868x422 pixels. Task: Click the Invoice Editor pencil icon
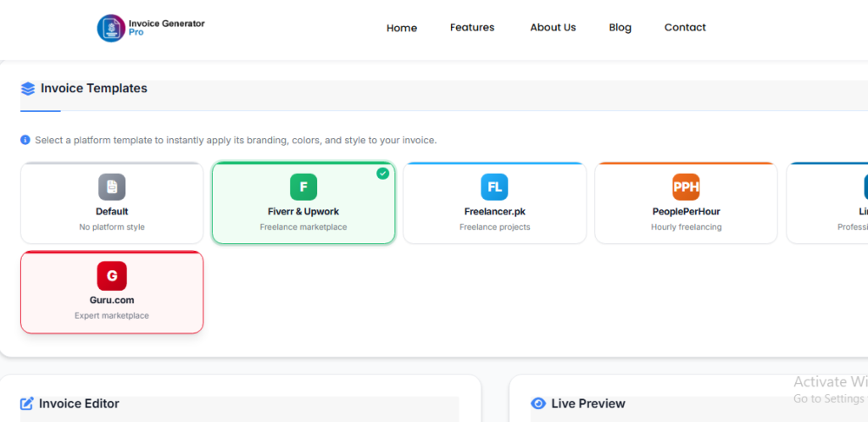26,403
